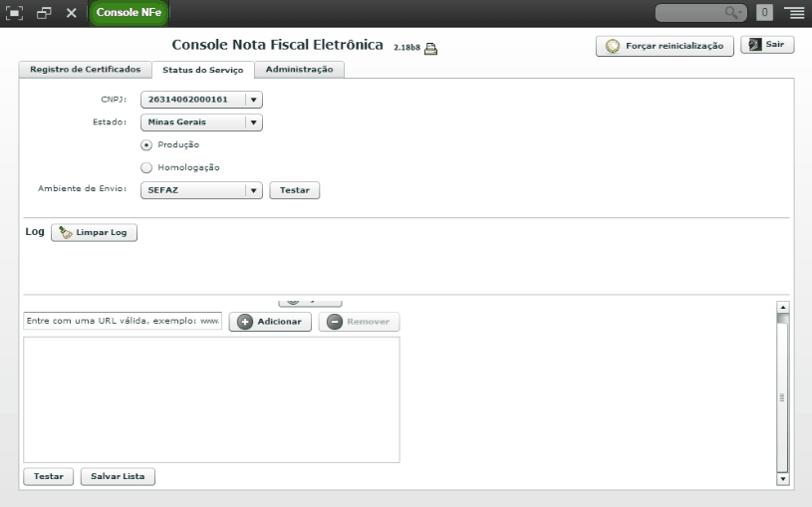
Task: Click the Adicionar plus button
Action: pos(270,322)
